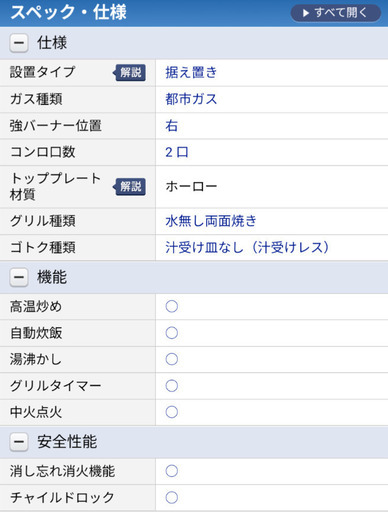Viewport: 388px width, 512px height.
Task: Click the circle mark for 高温炒め
Action: click(172, 306)
